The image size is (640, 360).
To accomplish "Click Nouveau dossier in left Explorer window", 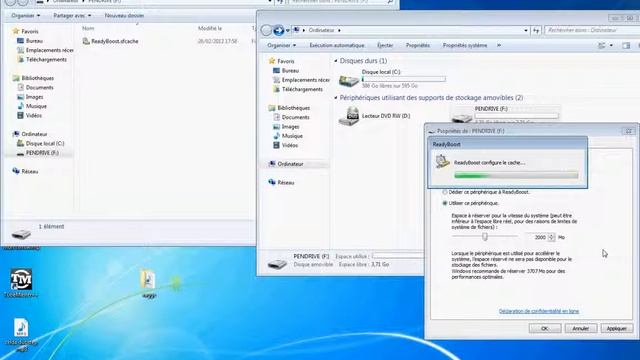I will pos(124,16).
